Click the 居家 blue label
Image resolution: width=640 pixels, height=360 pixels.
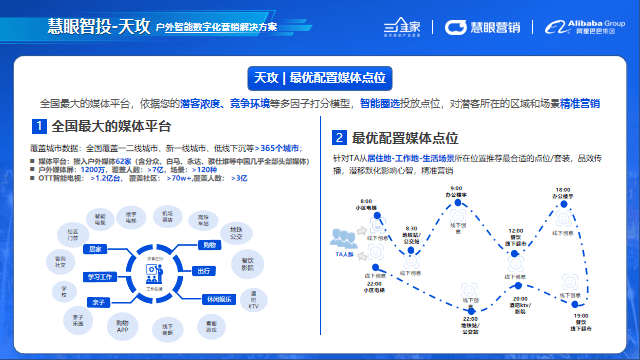point(95,249)
